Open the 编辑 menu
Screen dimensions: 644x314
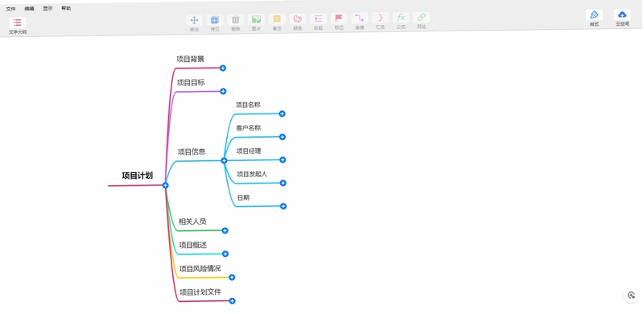pyautogui.click(x=29, y=8)
